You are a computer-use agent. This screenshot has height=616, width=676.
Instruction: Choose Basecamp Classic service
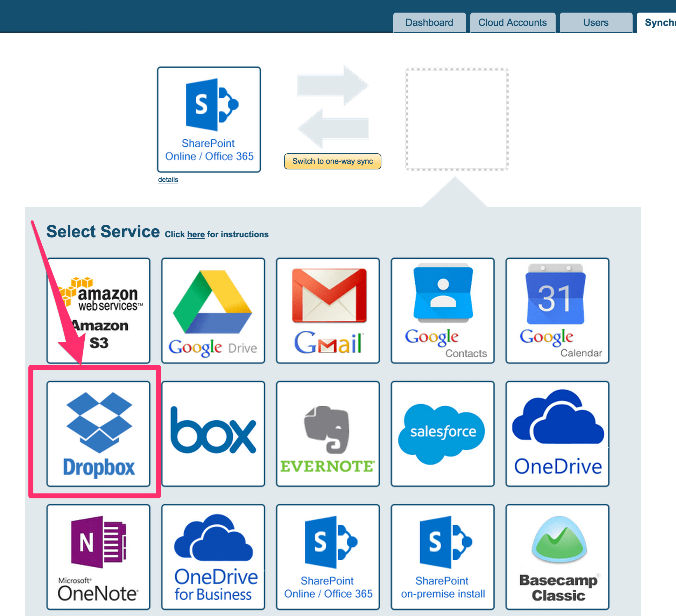point(557,556)
